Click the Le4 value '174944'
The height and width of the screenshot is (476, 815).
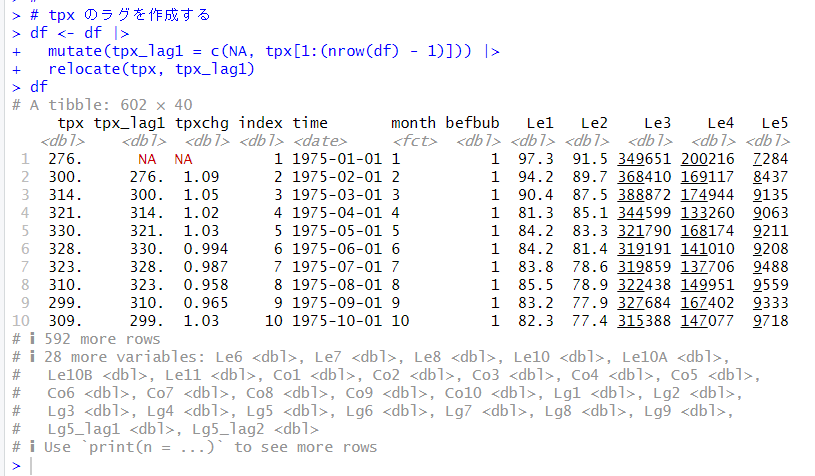pyautogui.click(x=707, y=195)
